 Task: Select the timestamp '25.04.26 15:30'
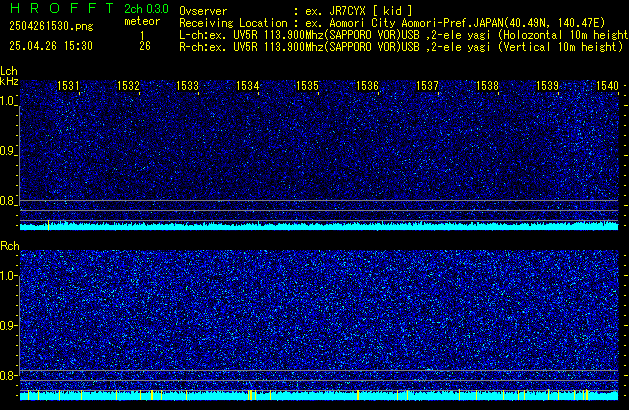click(51, 46)
